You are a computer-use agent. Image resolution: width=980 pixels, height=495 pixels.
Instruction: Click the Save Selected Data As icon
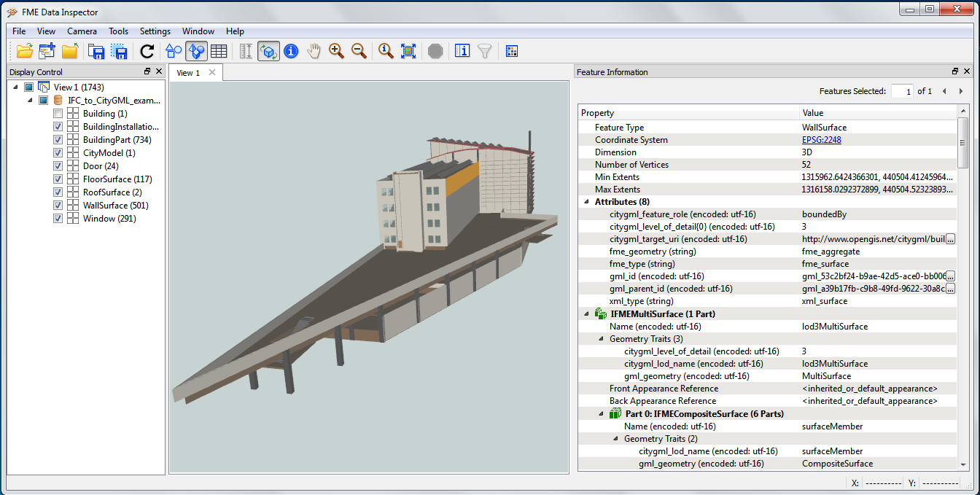click(x=119, y=51)
